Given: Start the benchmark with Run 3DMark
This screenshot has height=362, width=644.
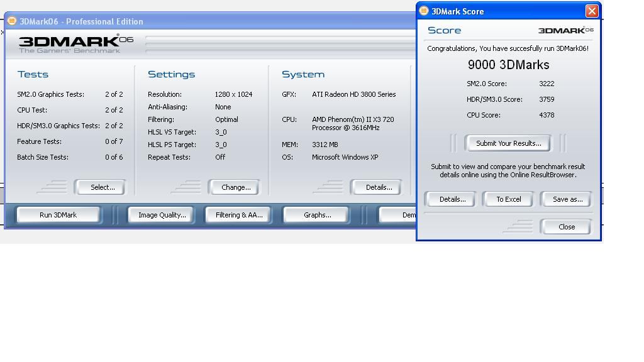Looking at the screenshot, I should pos(58,215).
